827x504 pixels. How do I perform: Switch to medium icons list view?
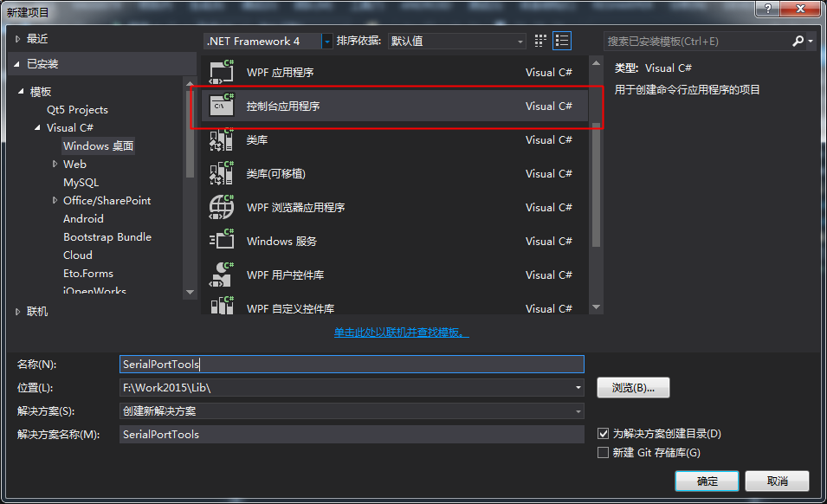(562, 41)
